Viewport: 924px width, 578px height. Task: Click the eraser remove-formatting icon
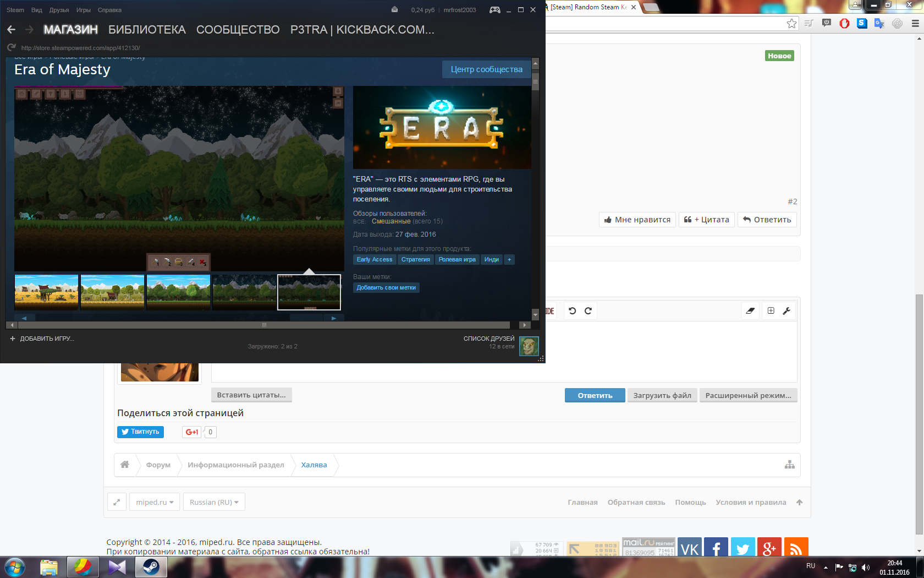(x=750, y=311)
